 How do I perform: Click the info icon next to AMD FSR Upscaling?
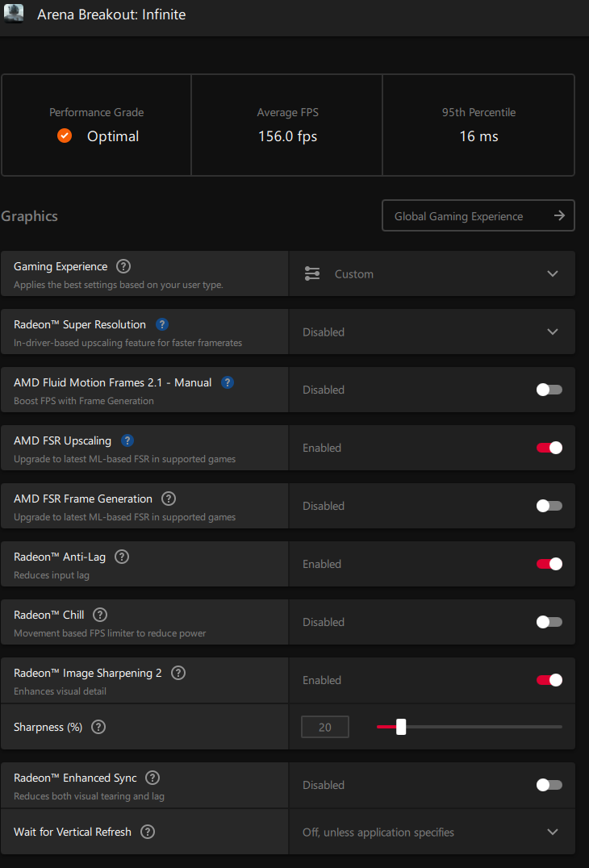click(127, 440)
